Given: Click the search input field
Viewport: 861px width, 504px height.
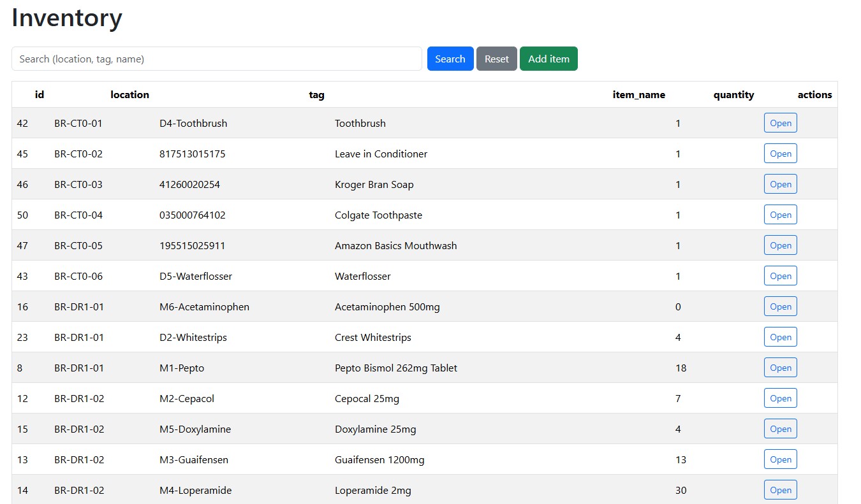Looking at the screenshot, I should tap(215, 58).
